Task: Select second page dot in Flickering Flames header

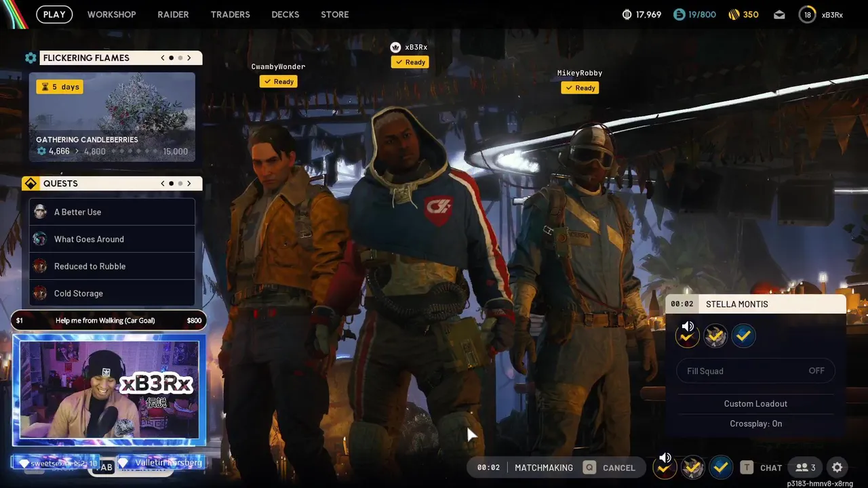Action: [180, 58]
